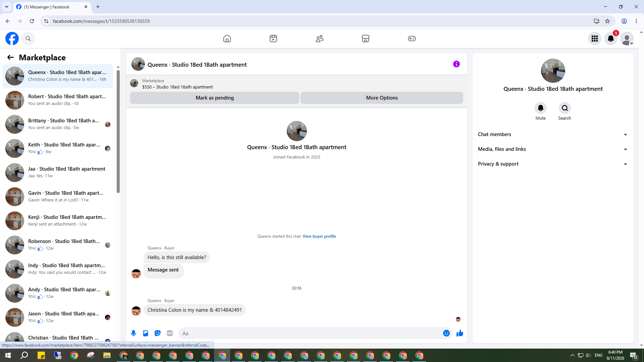This screenshot has width=644, height=362.
Task: Record a voice clip with microphone icon
Action: (x=133, y=333)
